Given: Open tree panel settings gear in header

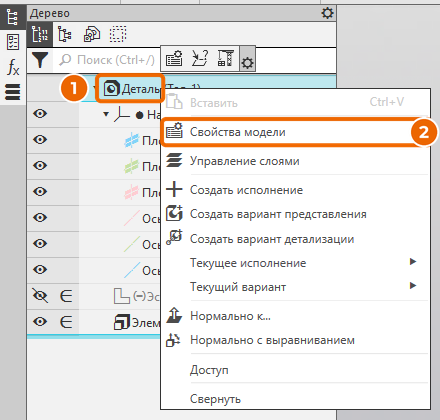Looking at the screenshot, I should pyautogui.click(x=327, y=13).
